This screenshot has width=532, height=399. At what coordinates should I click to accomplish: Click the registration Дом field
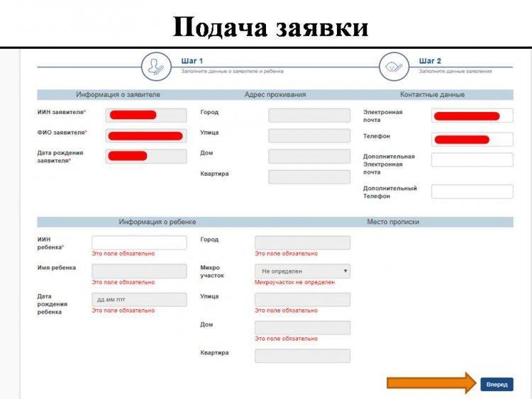pyautogui.click(x=302, y=327)
